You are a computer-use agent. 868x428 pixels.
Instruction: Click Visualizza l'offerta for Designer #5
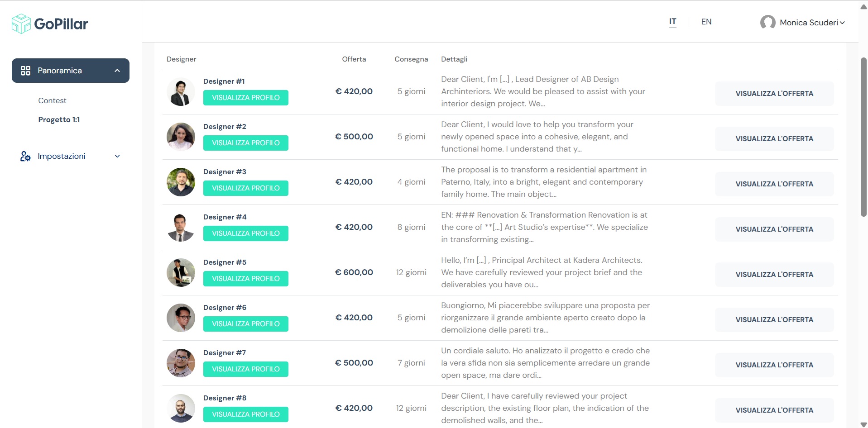[x=774, y=275]
